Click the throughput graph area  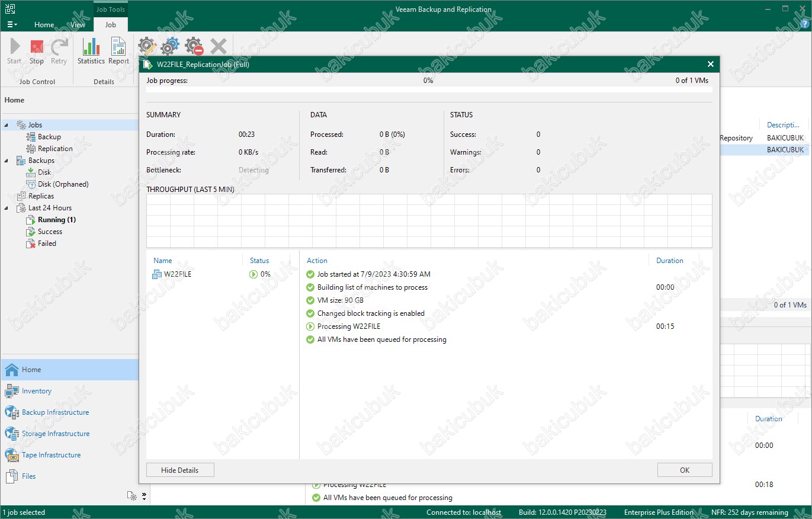429,220
